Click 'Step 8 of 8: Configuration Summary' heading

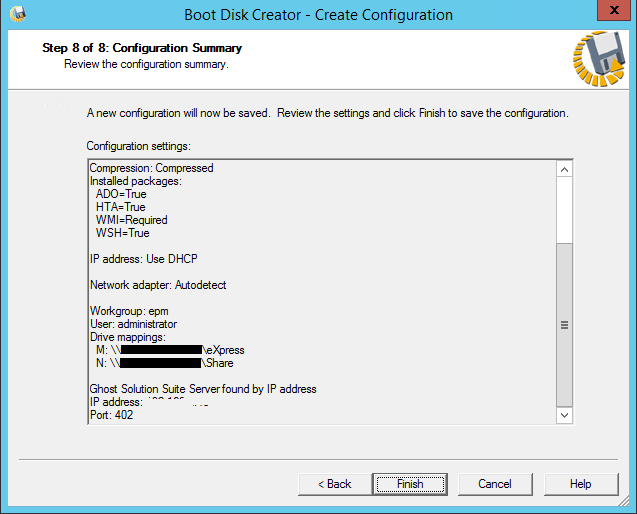coord(142,48)
